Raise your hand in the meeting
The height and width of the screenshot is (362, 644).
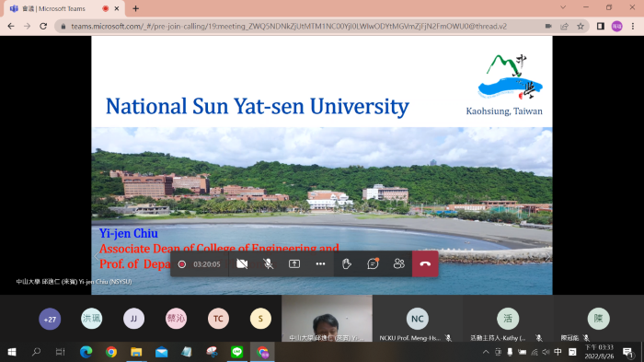pos(347,263)
